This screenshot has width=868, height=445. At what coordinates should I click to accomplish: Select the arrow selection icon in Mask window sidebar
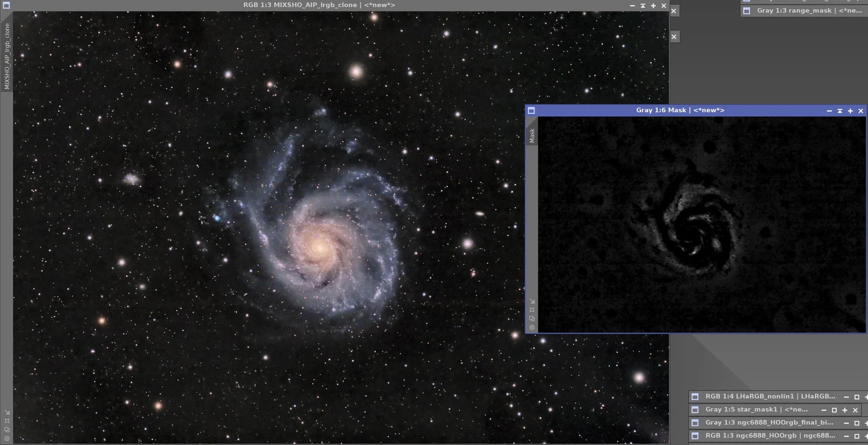(532, 301)
